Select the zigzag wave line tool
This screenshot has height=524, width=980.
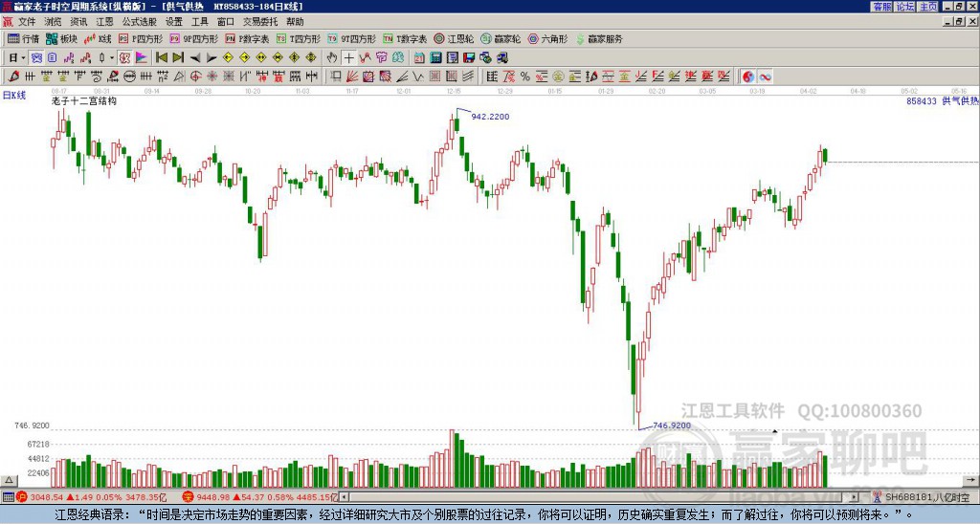point(418,76)
